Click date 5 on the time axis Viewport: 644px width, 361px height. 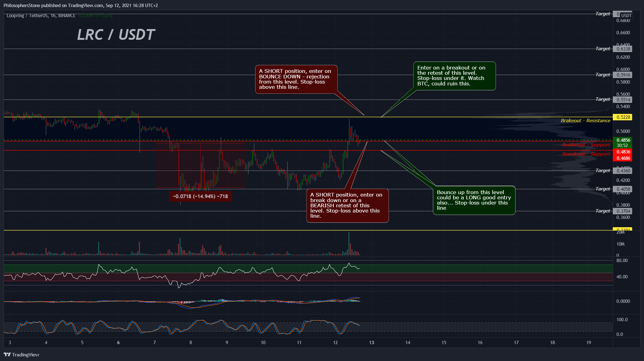point(82,343)
